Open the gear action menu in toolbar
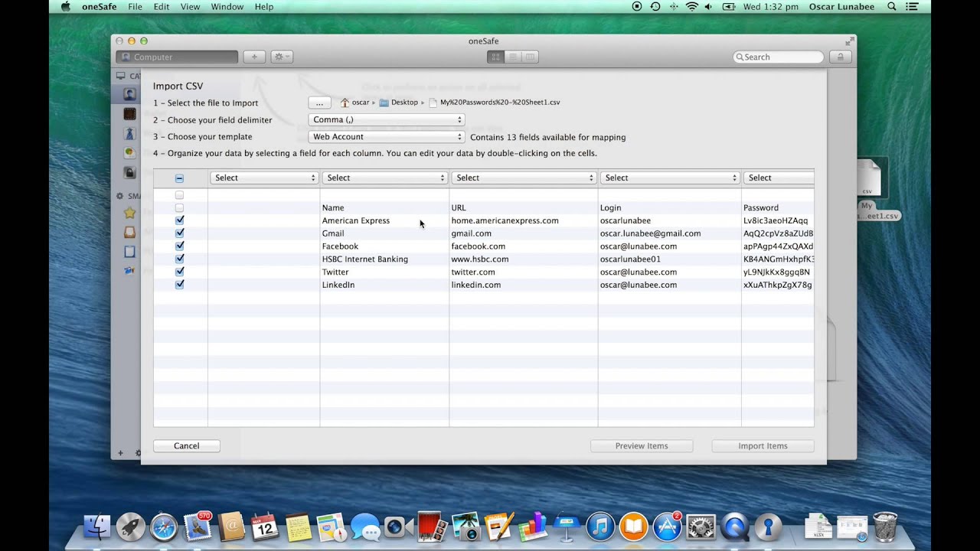This screenshot has height=551, width=980. tap(282, 57)
